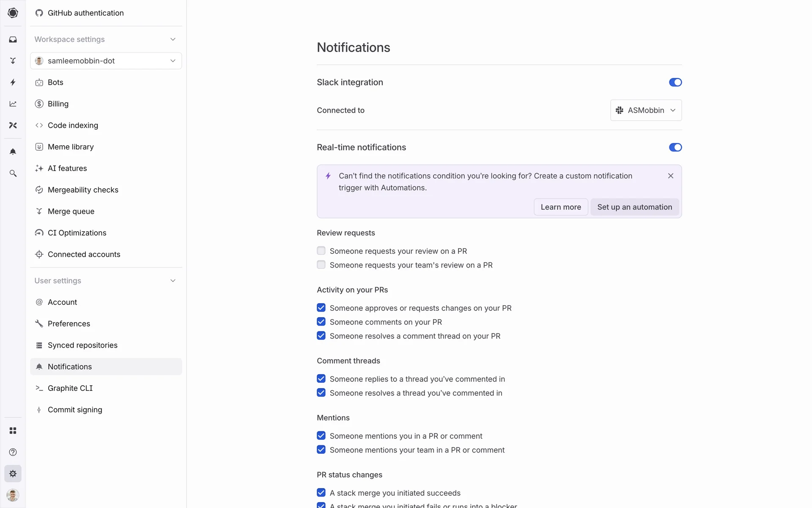Turn off Real-time notifications toggle

click(675, 147)
